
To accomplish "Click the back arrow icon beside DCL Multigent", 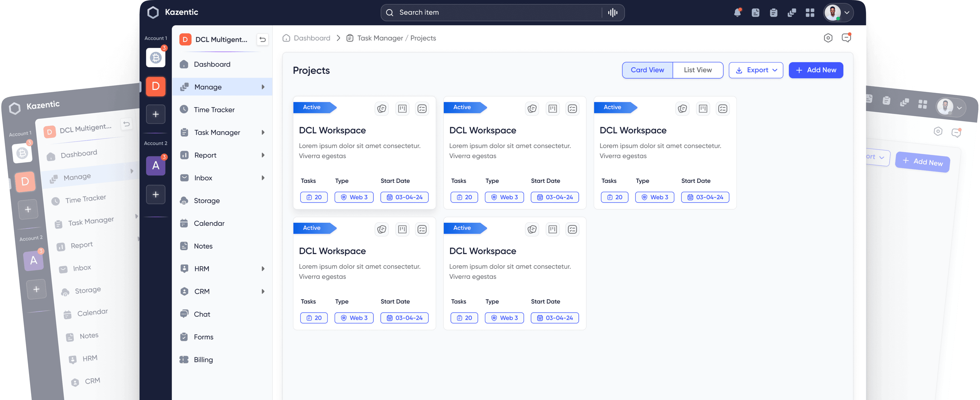I will click(x=263, y=39).
